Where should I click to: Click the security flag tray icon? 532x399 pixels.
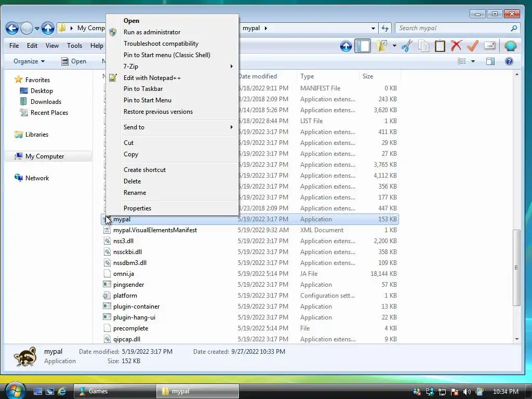point(455,392)
